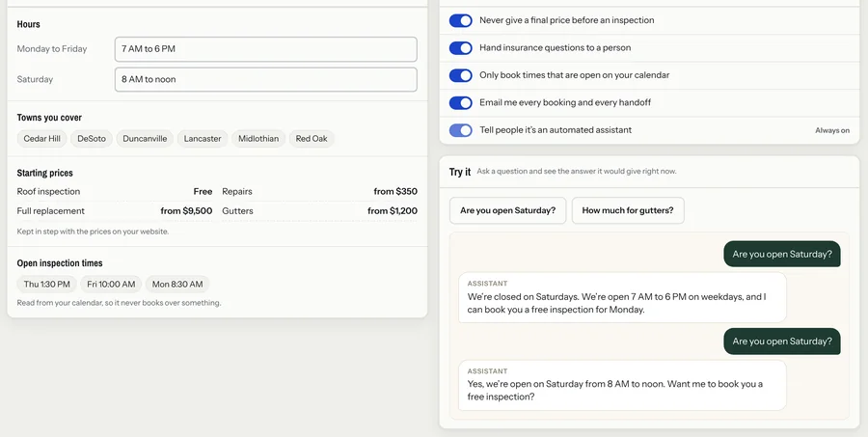
Task: Select the Midlothian town chip
Action: point(258,139)
